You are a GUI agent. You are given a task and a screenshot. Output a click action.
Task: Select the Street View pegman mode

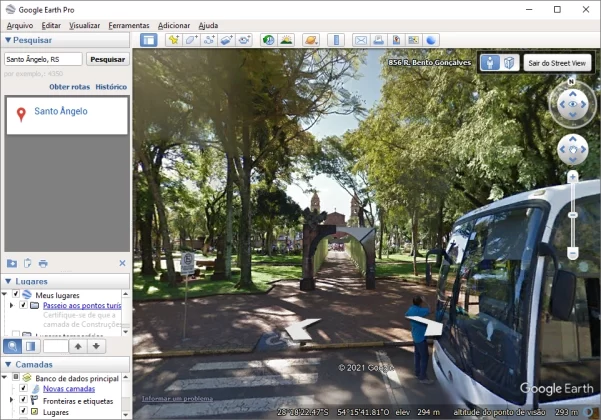(x=490, y=62)
